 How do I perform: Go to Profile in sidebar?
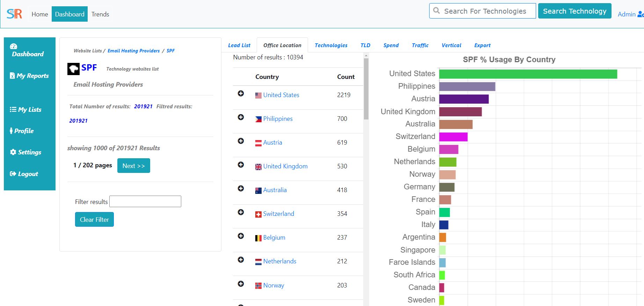pos(22,131)
